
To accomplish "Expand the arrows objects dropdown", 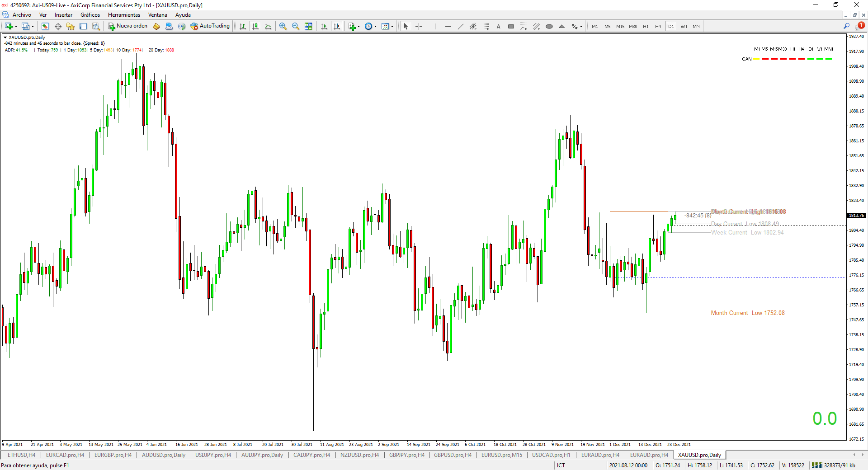I will (x=581, y=26).
